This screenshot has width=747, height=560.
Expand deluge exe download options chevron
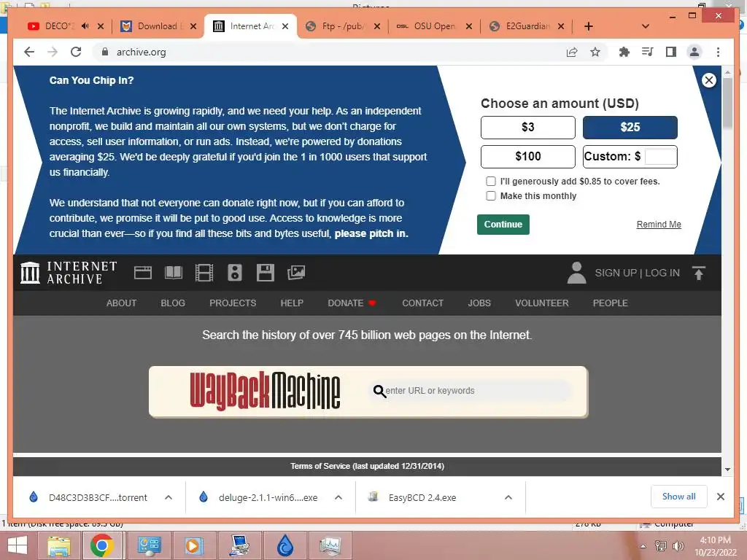tap(338, 497)
